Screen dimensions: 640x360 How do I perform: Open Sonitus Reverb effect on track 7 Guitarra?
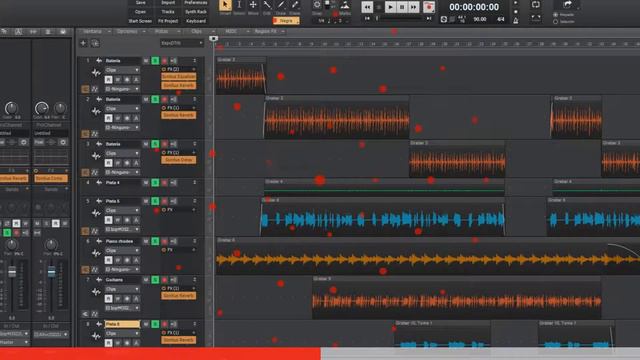(179, 296)
